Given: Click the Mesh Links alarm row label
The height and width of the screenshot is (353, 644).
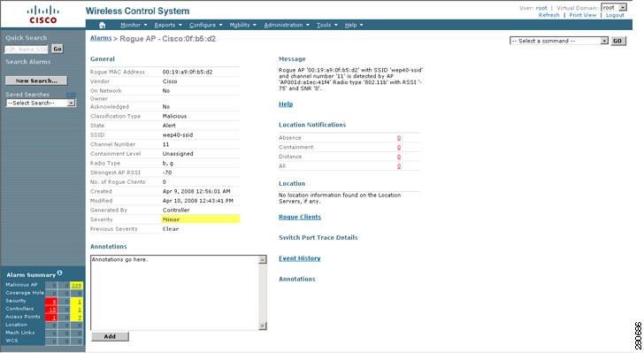Looking at the screenshot, I should click(20, 333).
